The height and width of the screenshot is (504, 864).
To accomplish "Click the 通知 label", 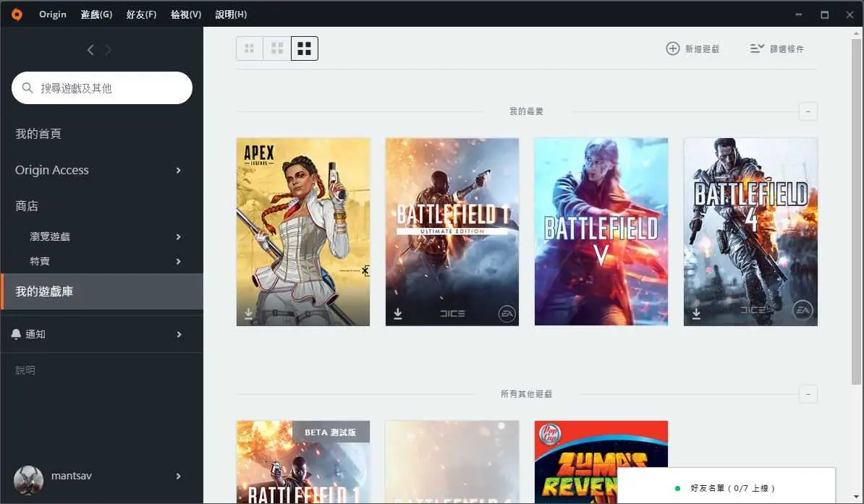I will tap(35, 334).
